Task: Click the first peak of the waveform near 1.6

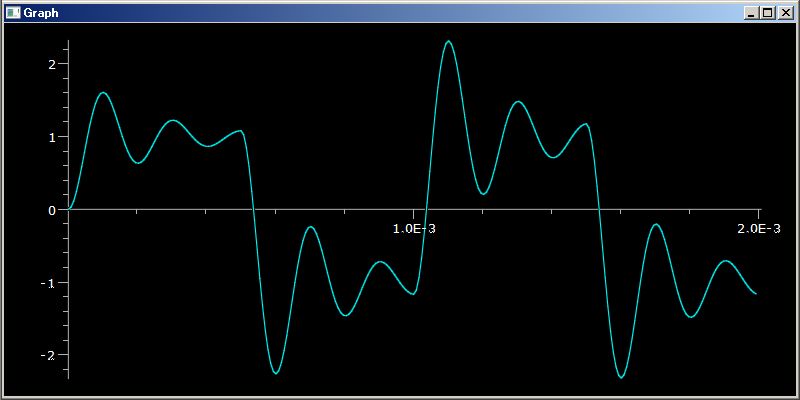Action: coord(103,93)
